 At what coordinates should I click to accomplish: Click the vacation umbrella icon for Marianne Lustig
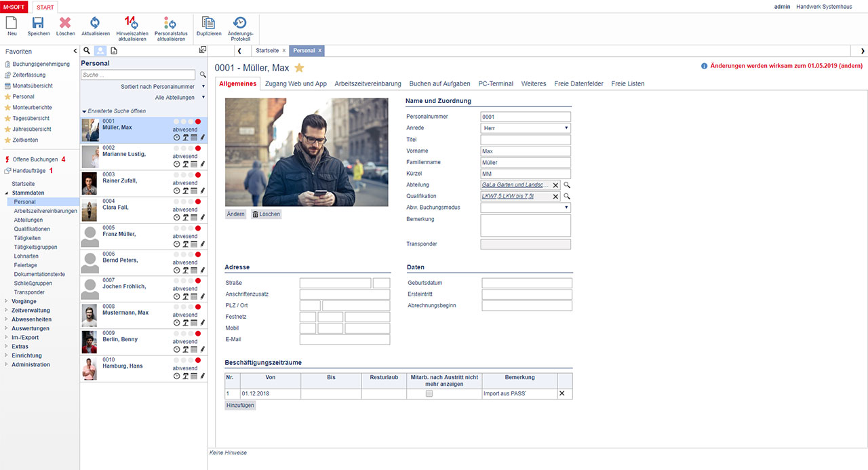(185, 164)
